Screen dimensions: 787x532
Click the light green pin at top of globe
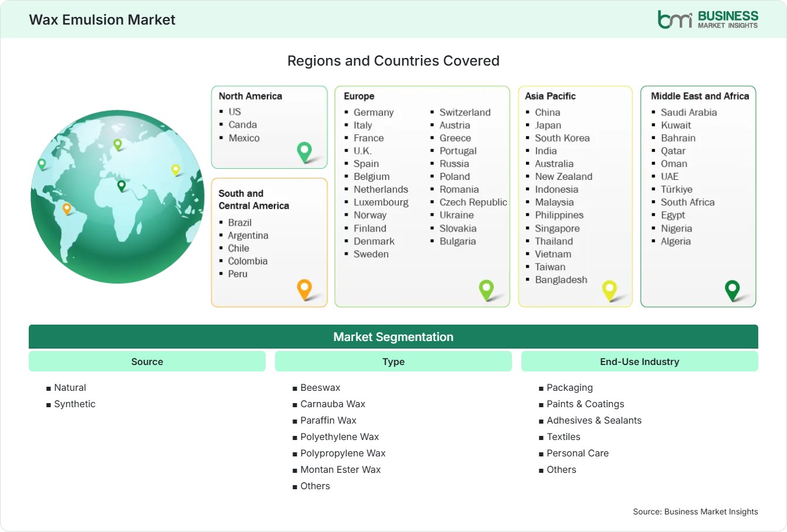click(x=117, y=144)
